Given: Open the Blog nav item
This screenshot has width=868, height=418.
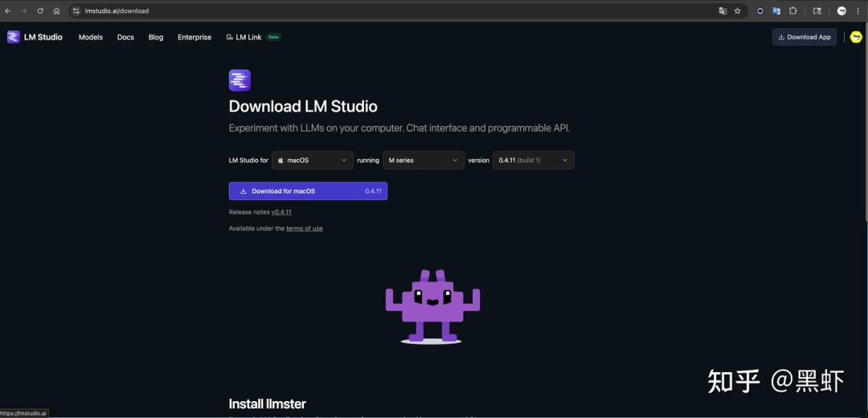Looking at the screenshot, I should (x=156, y=37).
